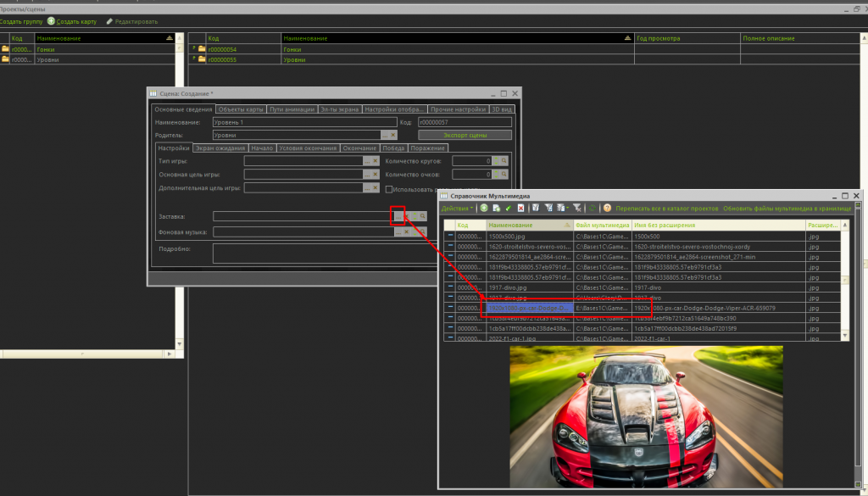Open help via the question mark icon
Viewport: 868px width, 496px height.
[607, 208]
